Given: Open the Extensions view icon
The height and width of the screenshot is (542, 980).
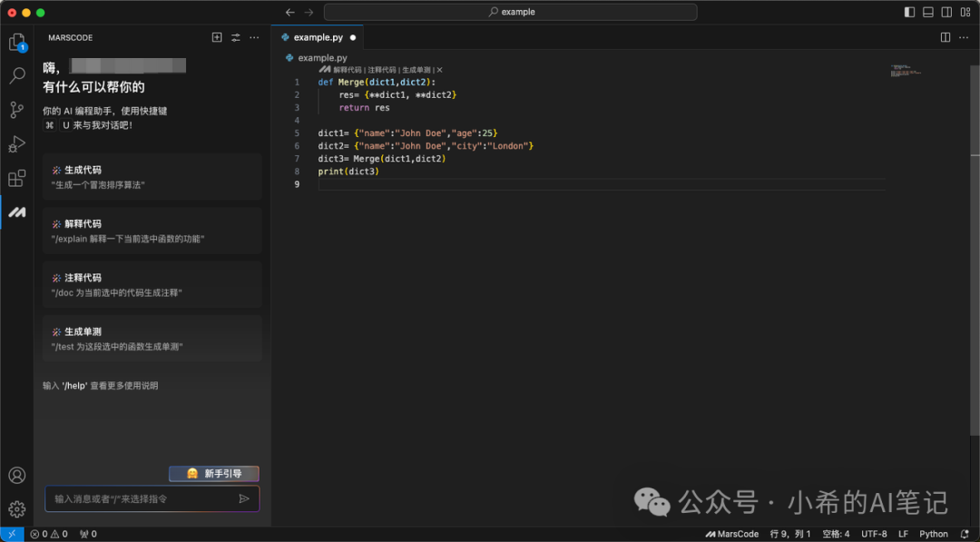Looking at the screenshot, I should (x=16, y=178).
